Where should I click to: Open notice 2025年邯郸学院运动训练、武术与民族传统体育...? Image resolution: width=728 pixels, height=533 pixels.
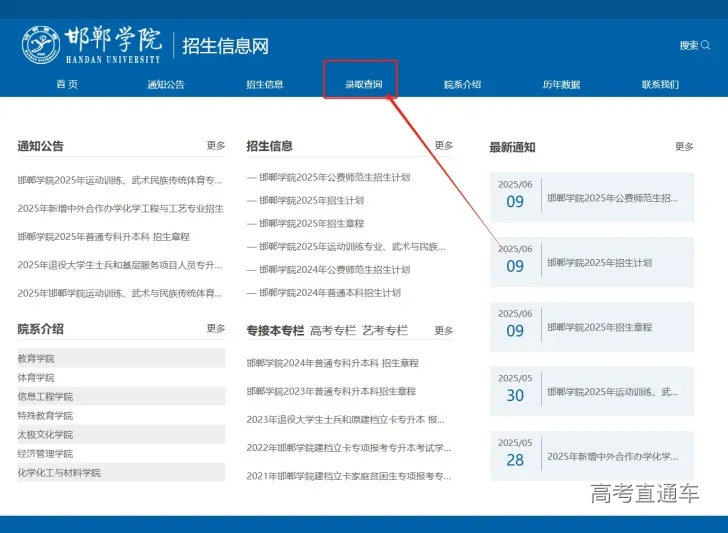click(120, 293)
